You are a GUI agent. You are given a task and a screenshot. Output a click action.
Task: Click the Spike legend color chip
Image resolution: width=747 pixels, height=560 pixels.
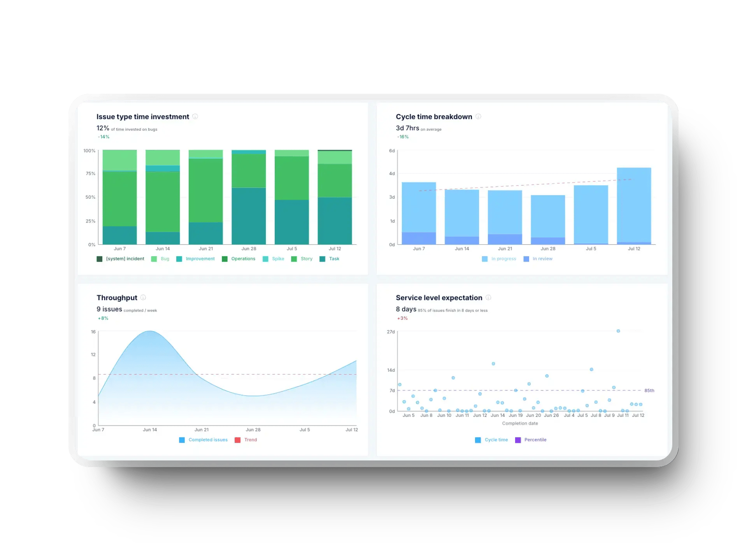pyautogui.click(x=266, y=259)
